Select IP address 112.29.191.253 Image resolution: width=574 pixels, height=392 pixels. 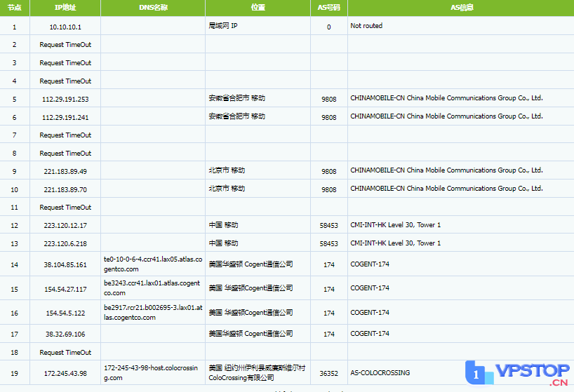click(65, 99)
